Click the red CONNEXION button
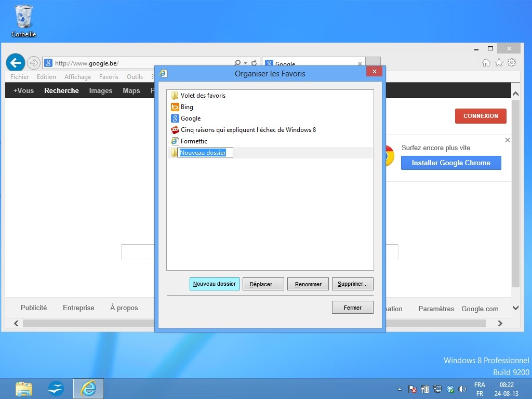 (x=481, y=116)
